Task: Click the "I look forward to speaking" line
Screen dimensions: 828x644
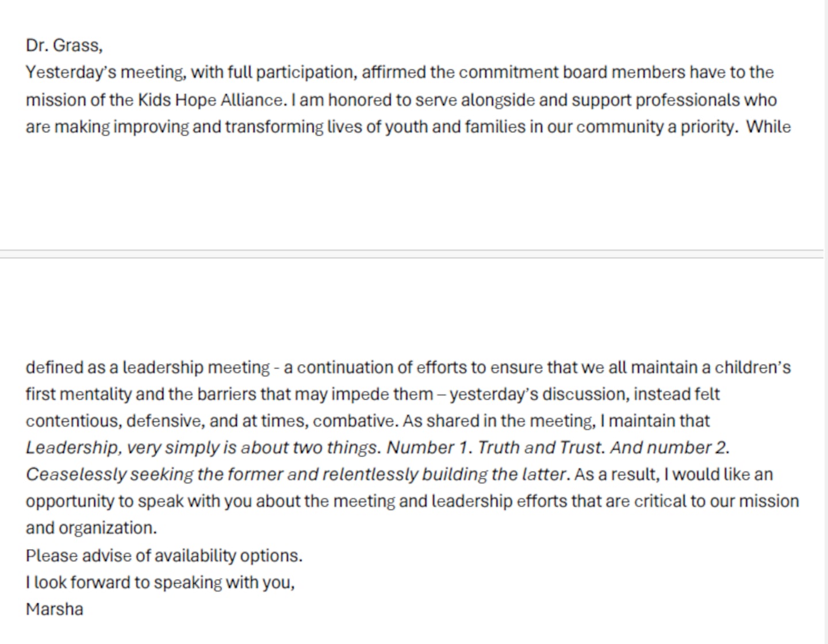Action: [160, 582]
